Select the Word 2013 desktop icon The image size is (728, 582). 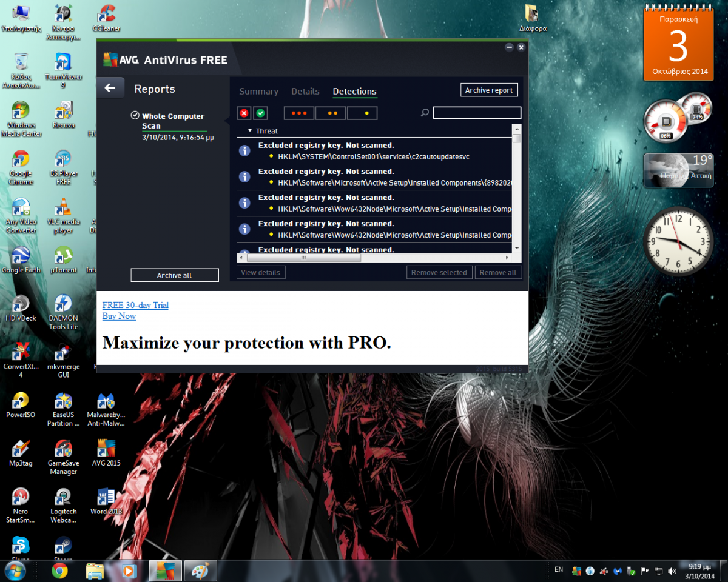[x=106, y=502]
